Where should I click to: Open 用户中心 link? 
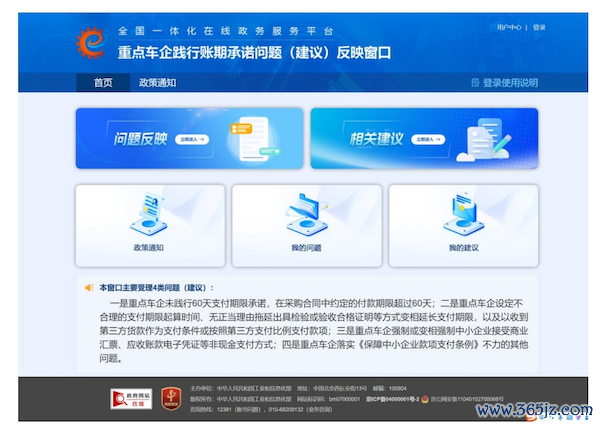point(509,27)
